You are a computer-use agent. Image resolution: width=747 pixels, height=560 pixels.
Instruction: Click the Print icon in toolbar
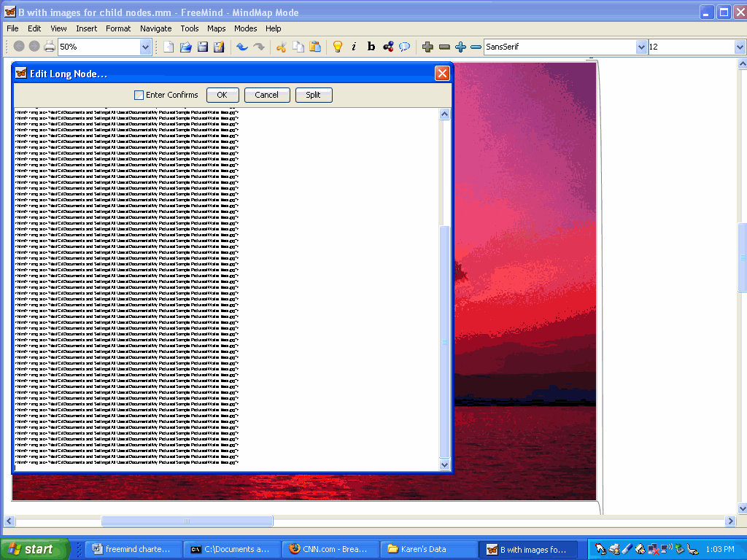(x=49, y=47)
